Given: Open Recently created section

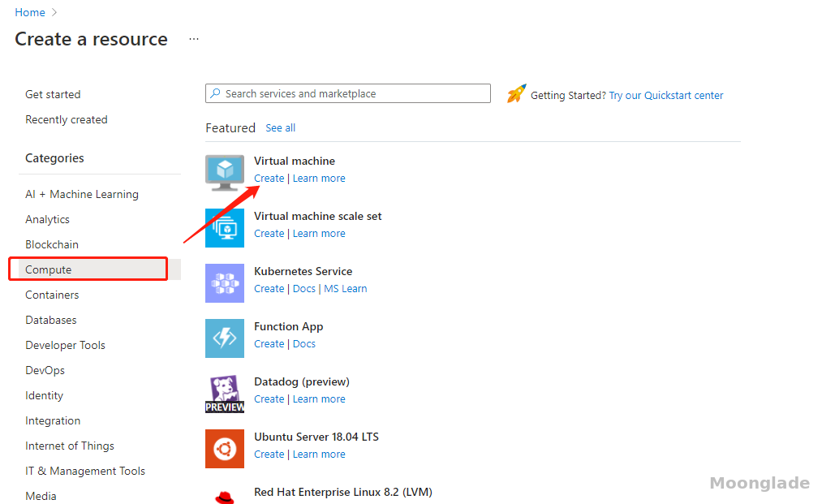Looking at the screenshot, I should pos(67,119).
